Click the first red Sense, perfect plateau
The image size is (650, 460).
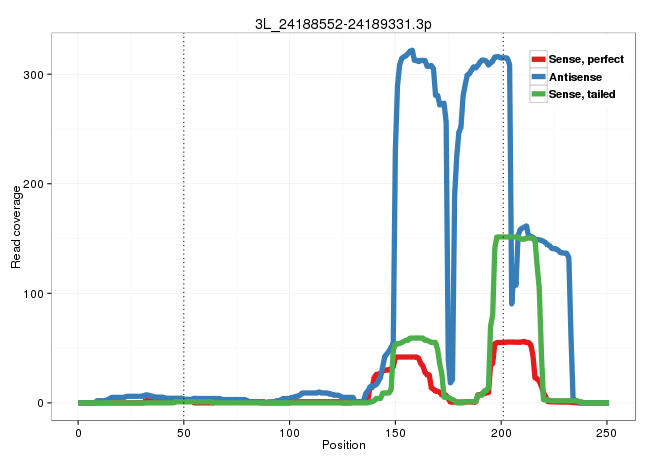pyautogui.click(x=407, y=357)
